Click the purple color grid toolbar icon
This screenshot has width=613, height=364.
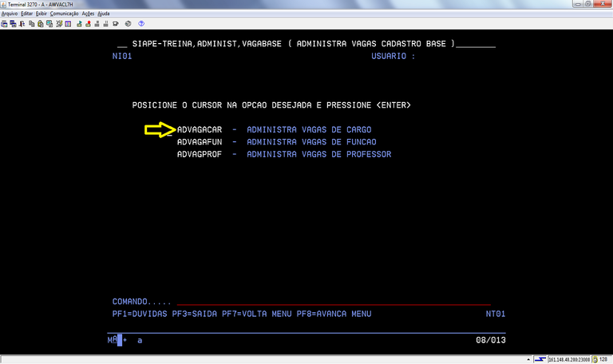(x=68, y=24)
